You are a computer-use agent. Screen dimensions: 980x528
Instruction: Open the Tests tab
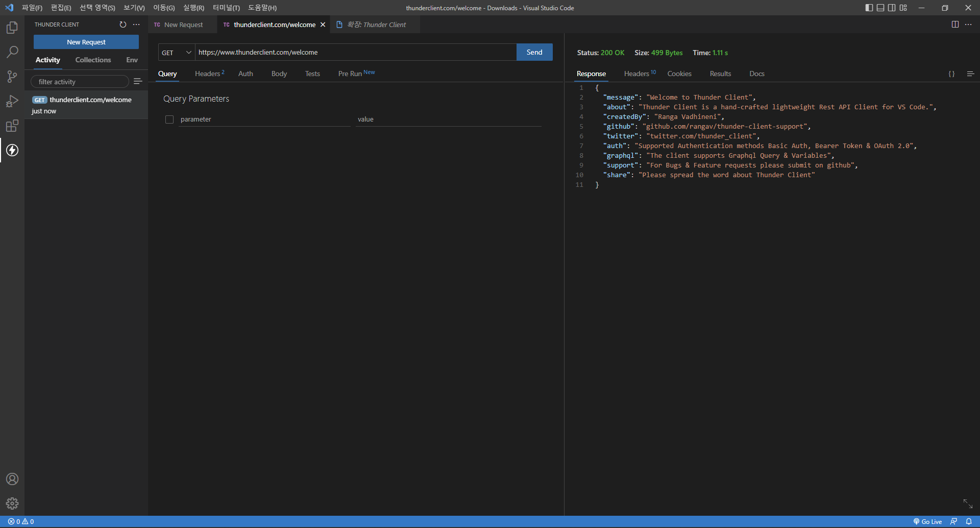click(312, 74)
